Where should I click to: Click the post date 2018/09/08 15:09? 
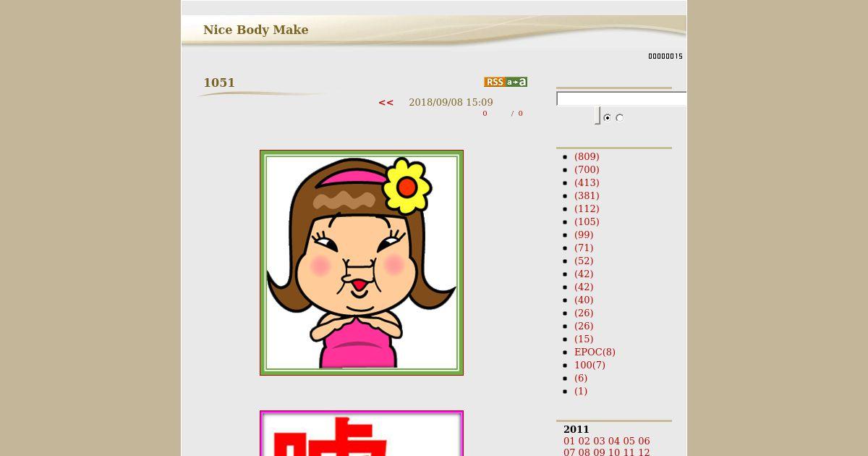click(x=451, y=102)
